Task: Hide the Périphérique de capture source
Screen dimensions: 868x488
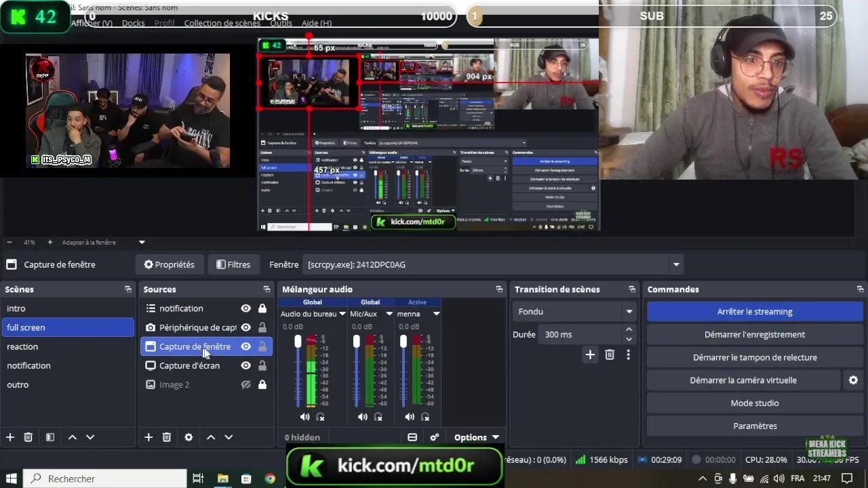Action: pyautogui.click(x=245, y=327)
